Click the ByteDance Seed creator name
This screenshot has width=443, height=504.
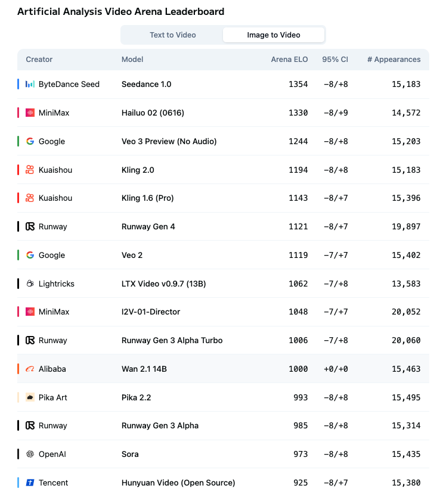pos(69,84)
